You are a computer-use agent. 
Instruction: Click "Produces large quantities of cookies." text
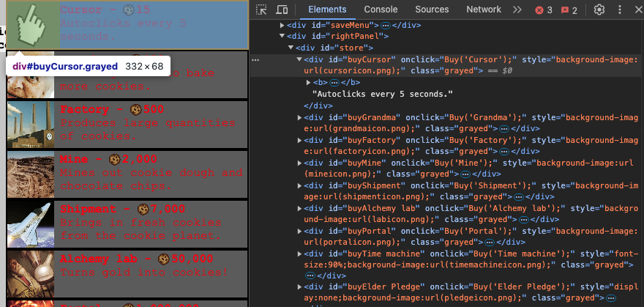(x=148, y=130)
